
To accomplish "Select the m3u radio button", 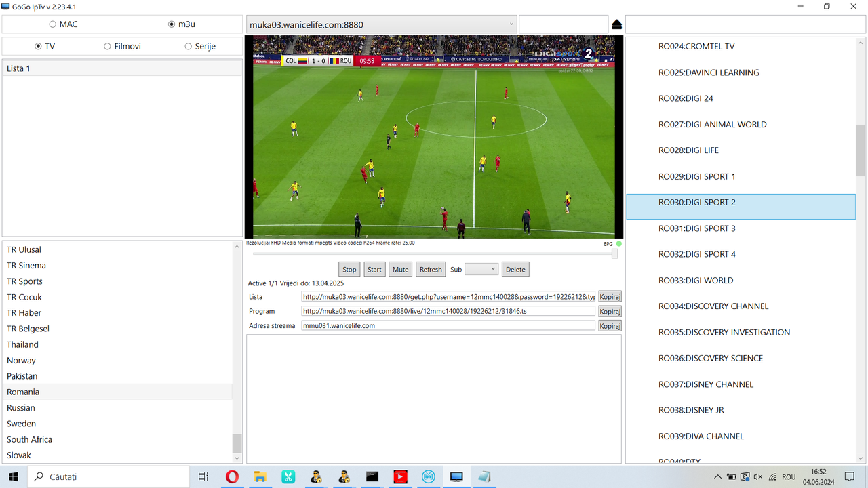I will [x=172, y=24].
